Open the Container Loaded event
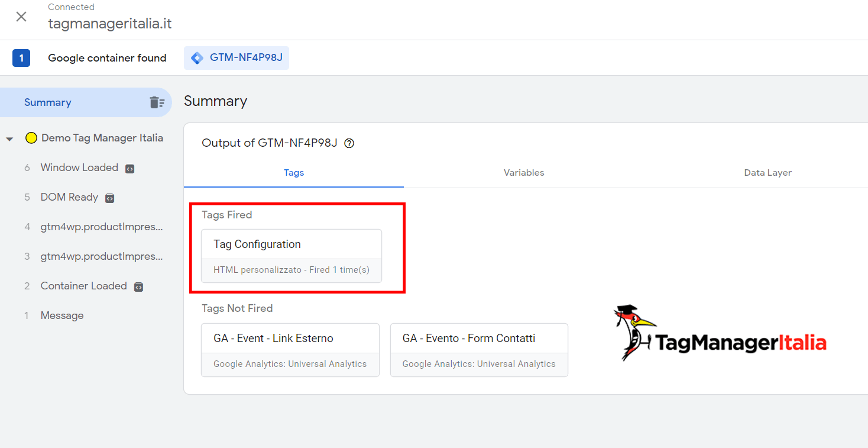 (x=83, y=286)
